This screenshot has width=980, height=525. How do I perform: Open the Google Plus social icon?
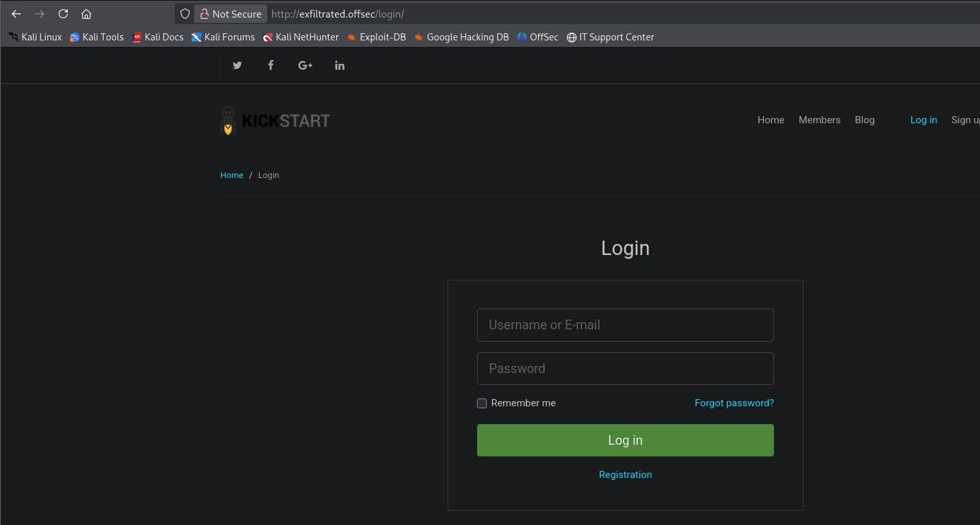tap(305, 65)
